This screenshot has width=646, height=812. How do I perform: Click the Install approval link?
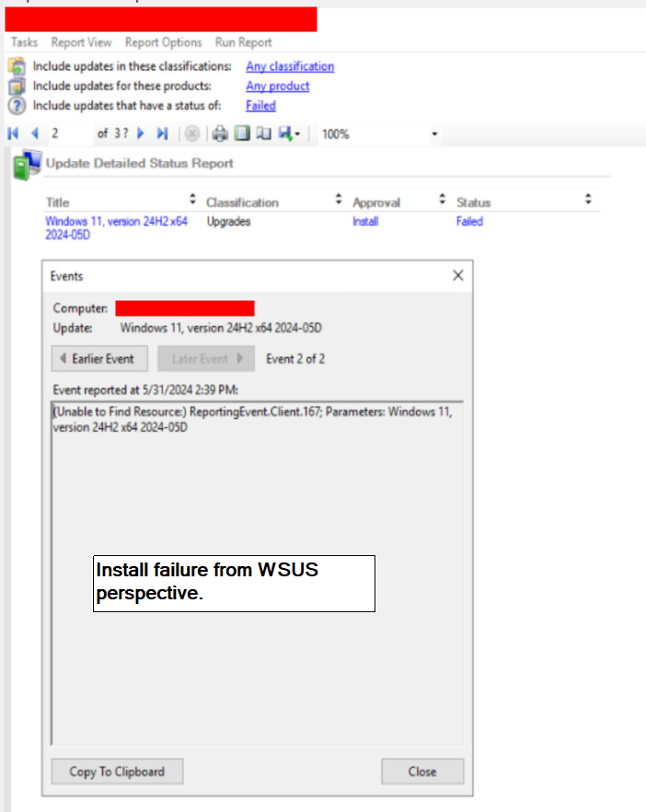tap(365, 222)
